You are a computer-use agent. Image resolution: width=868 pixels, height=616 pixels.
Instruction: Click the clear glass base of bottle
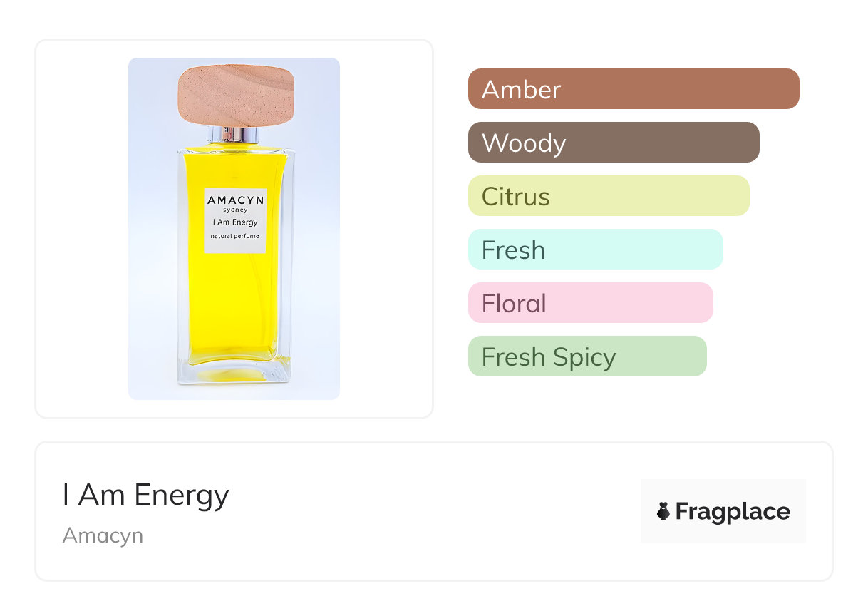(x=235, y=374)
